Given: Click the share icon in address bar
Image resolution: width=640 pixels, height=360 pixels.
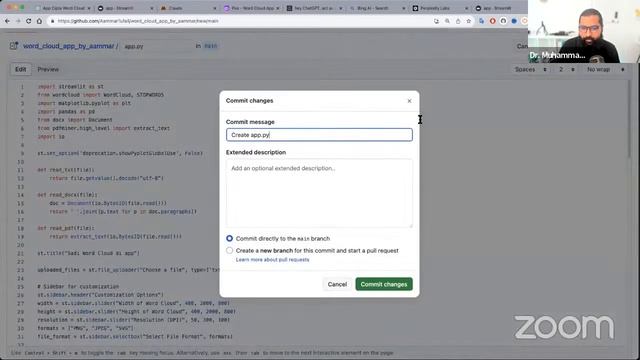Looking at the screenshot, I should point(458,21).
